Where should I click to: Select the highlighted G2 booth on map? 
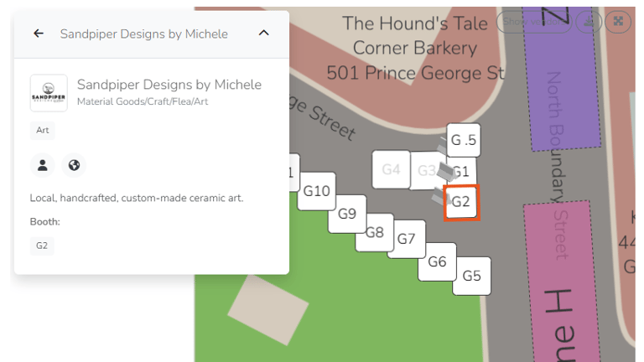click(461, 202)
